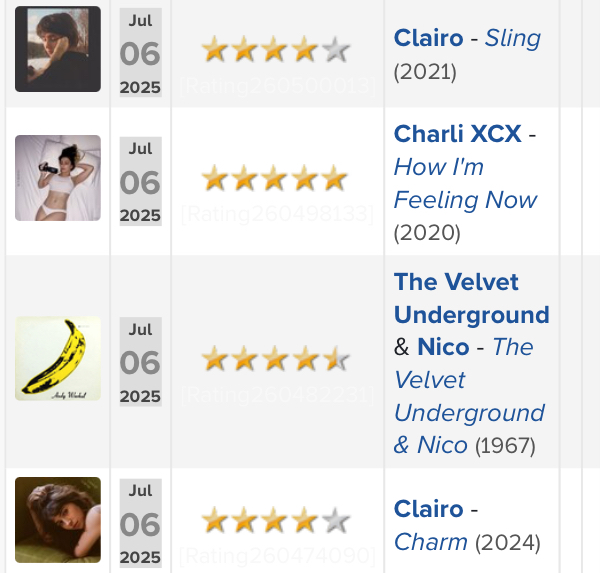Image resolution: width=600 pixels, height=573 pixels.
Task: Open the How I'm Feeling Now album link
Action: coord(465,183)
